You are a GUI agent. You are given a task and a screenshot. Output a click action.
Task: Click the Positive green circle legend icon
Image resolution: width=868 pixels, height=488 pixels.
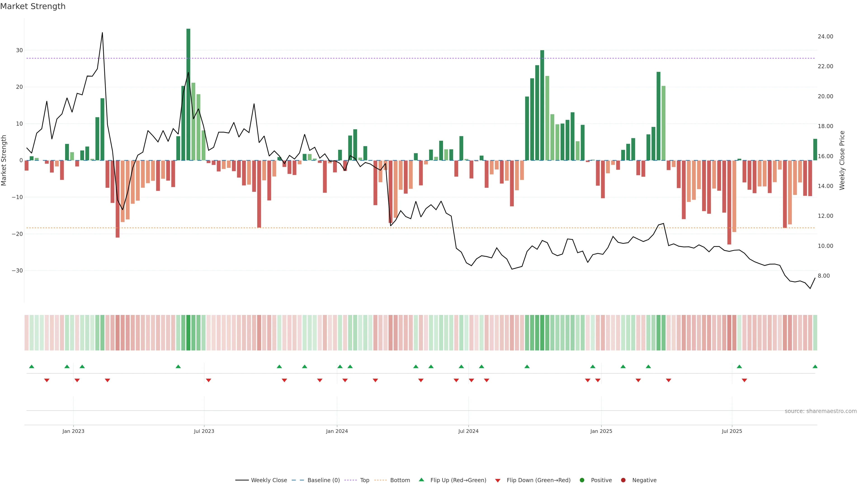tap(582, 480)
